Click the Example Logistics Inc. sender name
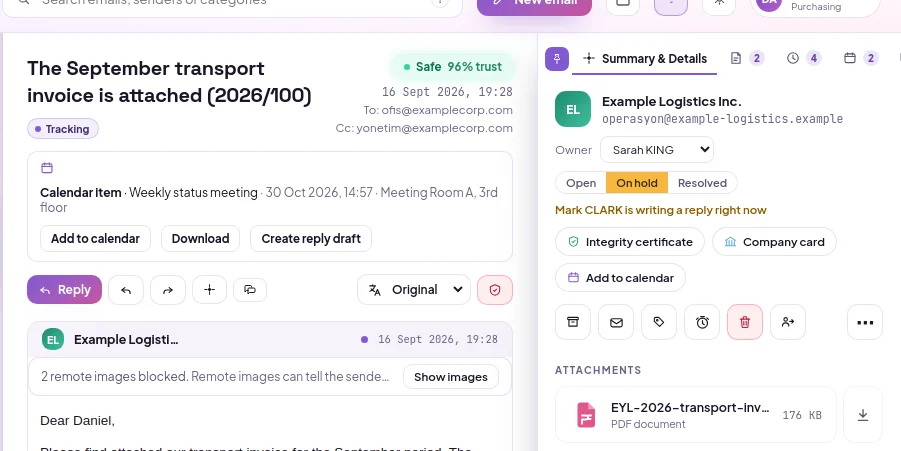Viewport: 901px width, 451px height. [x=672, y=102]
